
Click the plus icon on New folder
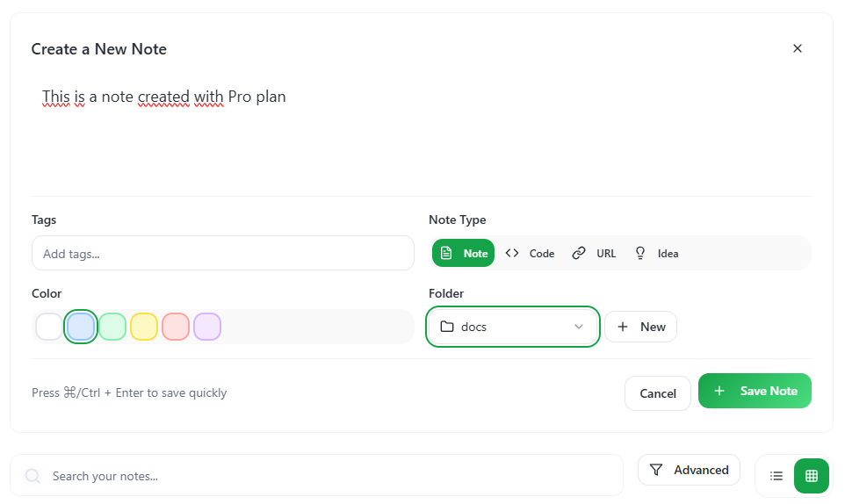click(623, 327)
